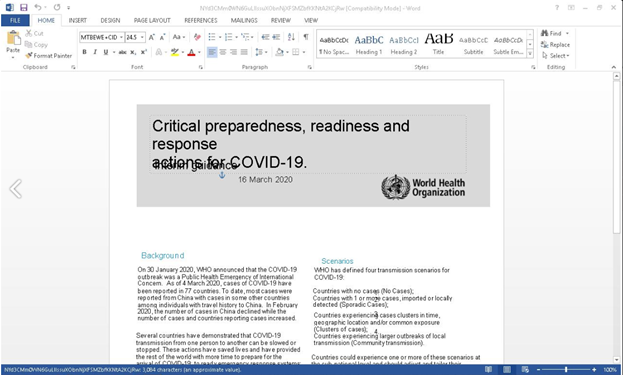Apply subscript formatting
Screen dimensions: 623x375
pyautogui.click(x=133, y=52)
